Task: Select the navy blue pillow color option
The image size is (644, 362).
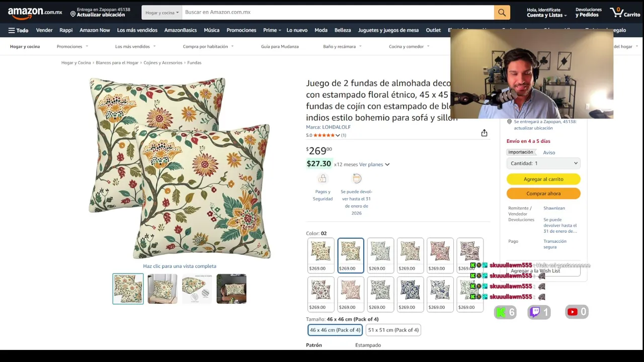Action: [x=411, y=295]
